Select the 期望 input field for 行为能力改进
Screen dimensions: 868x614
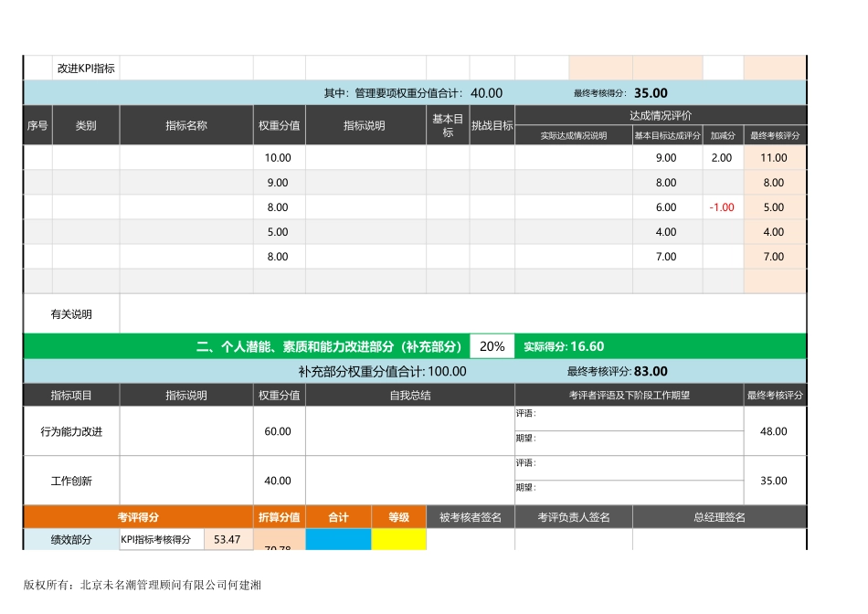[627, 439]
